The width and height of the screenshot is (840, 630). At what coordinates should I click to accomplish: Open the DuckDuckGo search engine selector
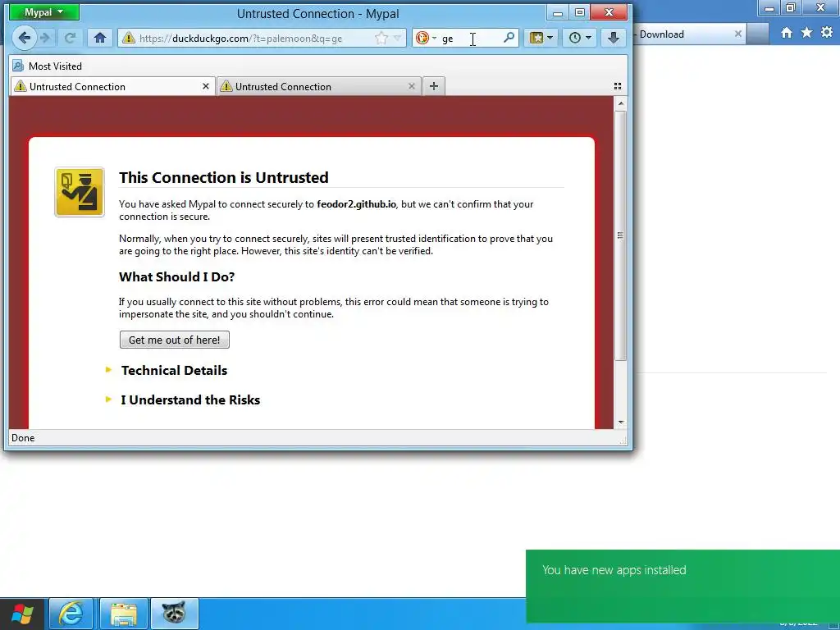coord(426,38)
